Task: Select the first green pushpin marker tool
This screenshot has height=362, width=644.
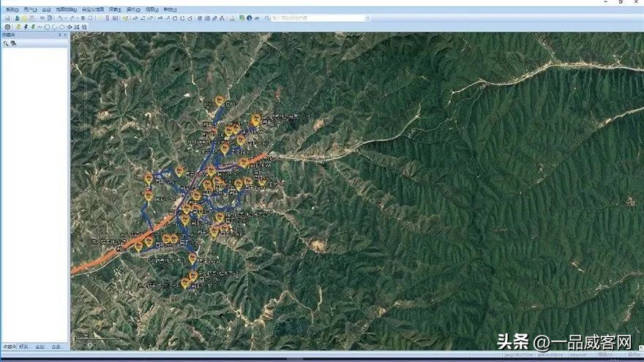Action: tap(18, 26)
